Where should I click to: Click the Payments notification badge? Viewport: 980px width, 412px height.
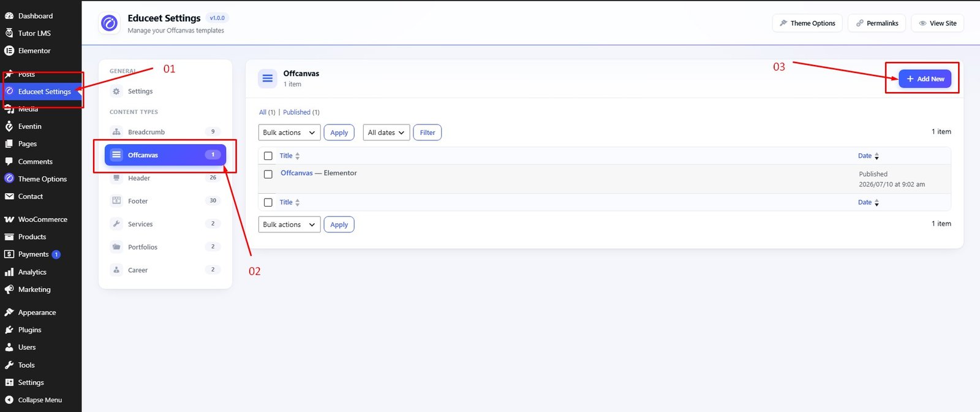[56, 254]
